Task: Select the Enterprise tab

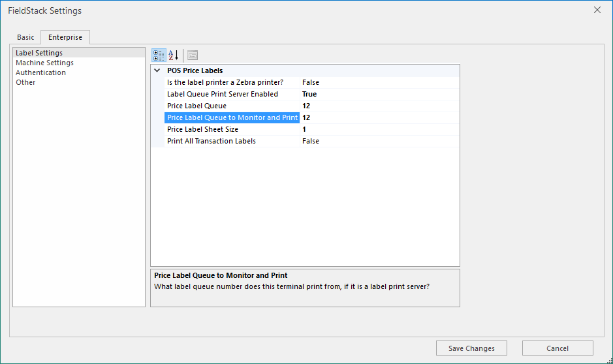Action: click(x=65, y=37)
